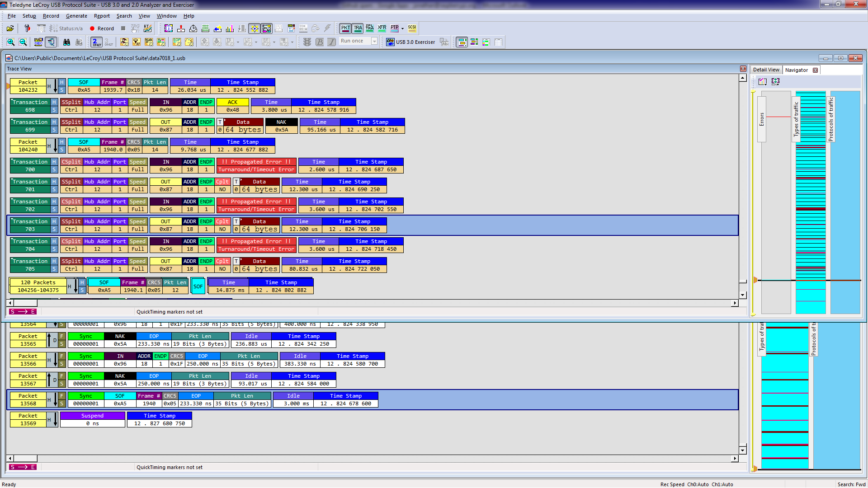Close the Navigator tab with its x
The height and width of the screenshot is (488, 868).
click(x=815, y=70)
